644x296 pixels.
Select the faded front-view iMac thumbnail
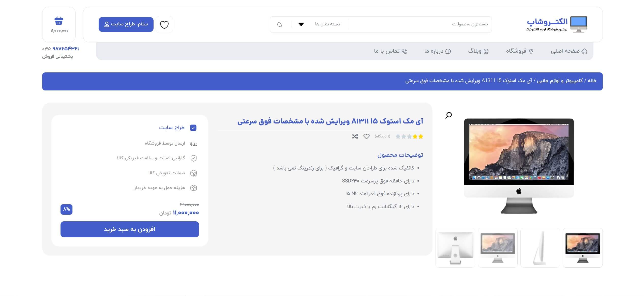pos(498,248)
